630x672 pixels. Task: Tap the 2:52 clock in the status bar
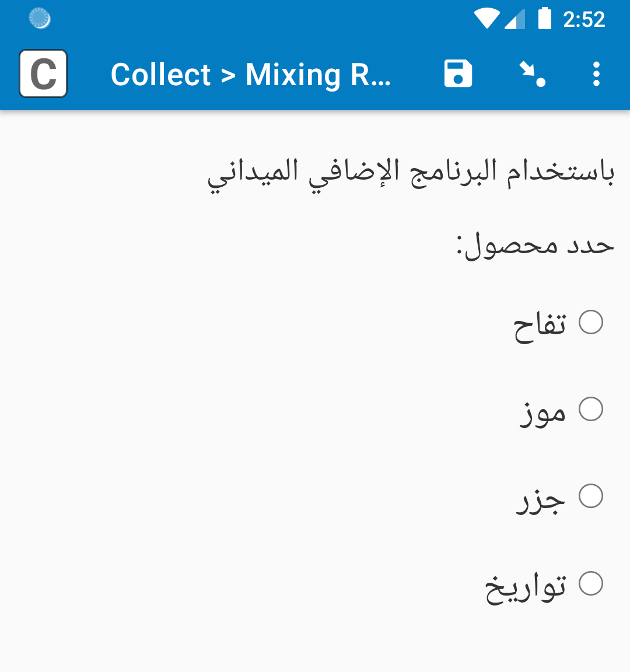tap(584, 20)
